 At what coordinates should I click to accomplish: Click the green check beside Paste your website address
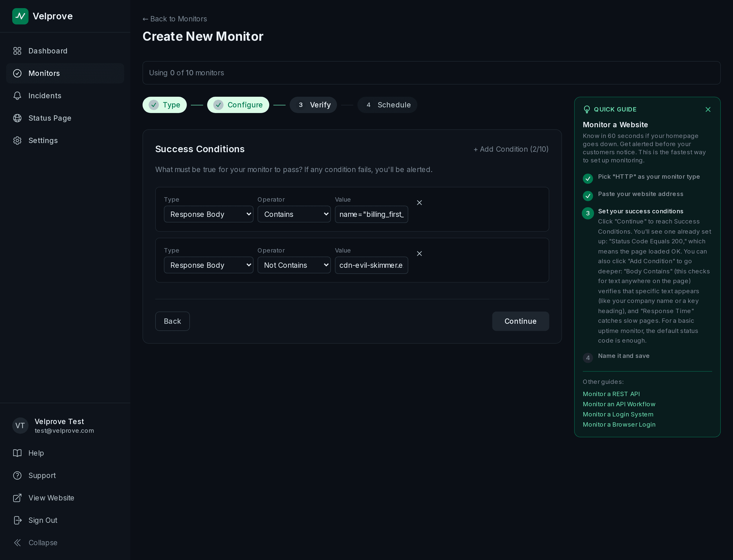(588, 196)
